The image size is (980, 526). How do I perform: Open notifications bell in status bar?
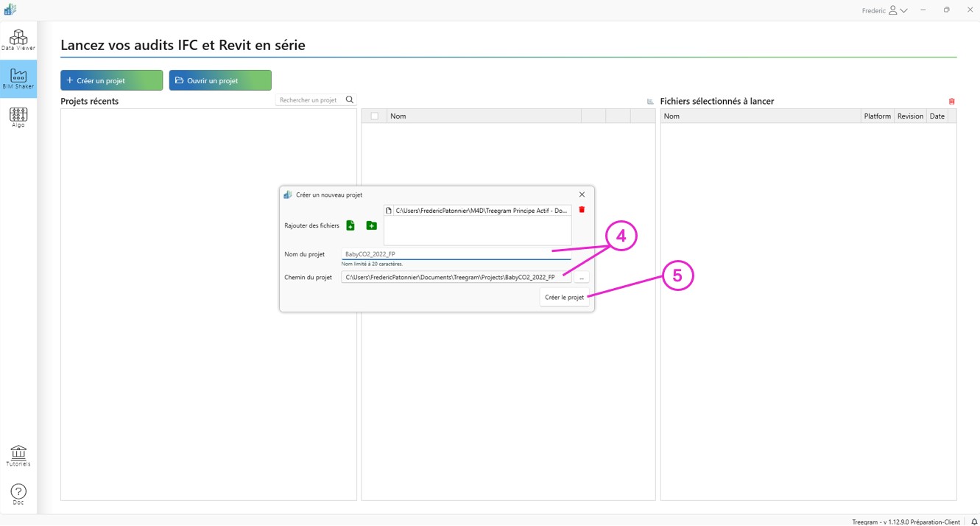(x=973, y=522)
